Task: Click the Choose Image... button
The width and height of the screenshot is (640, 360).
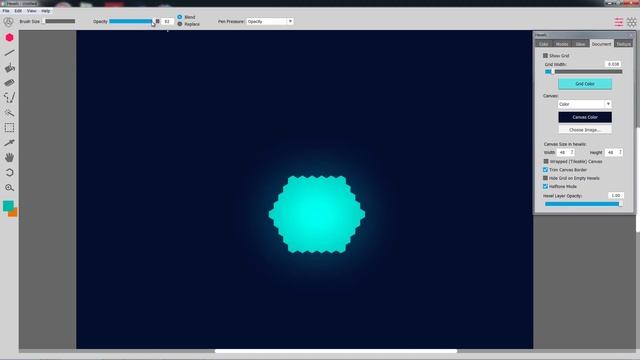Action: pyautogui.click(x=585, y=130)
